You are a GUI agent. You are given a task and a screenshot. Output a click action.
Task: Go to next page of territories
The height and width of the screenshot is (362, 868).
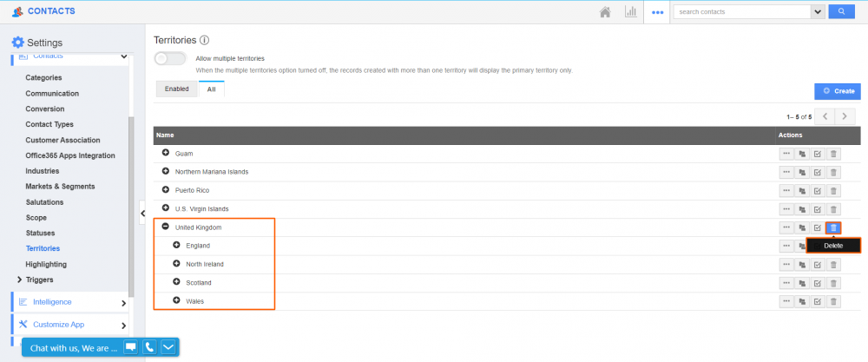point(846,116)
